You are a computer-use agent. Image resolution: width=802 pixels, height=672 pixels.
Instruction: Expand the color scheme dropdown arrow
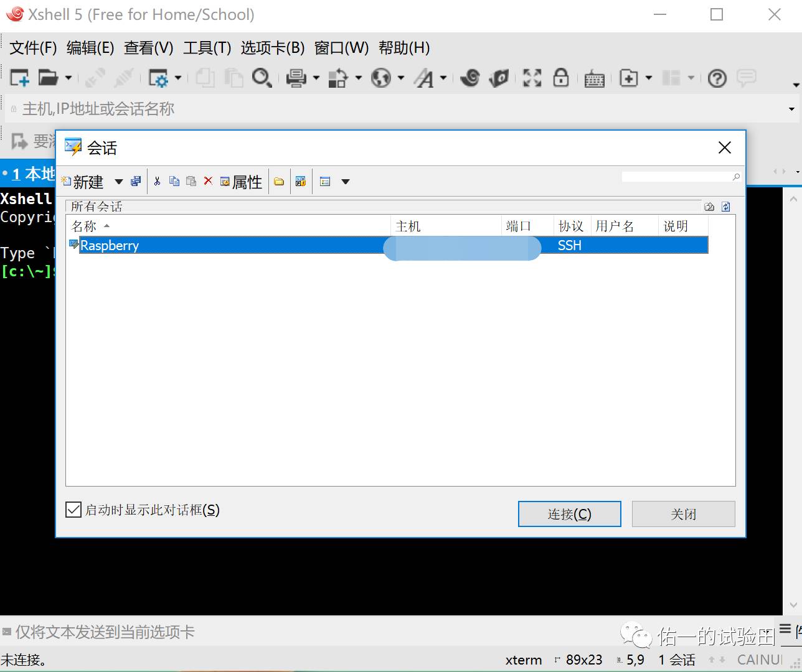pos(358,78)
